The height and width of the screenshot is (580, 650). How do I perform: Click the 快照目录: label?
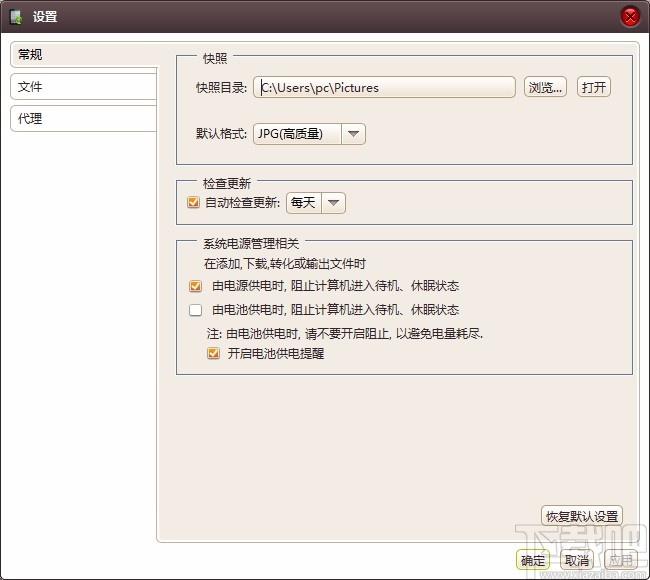click(221, 87)
